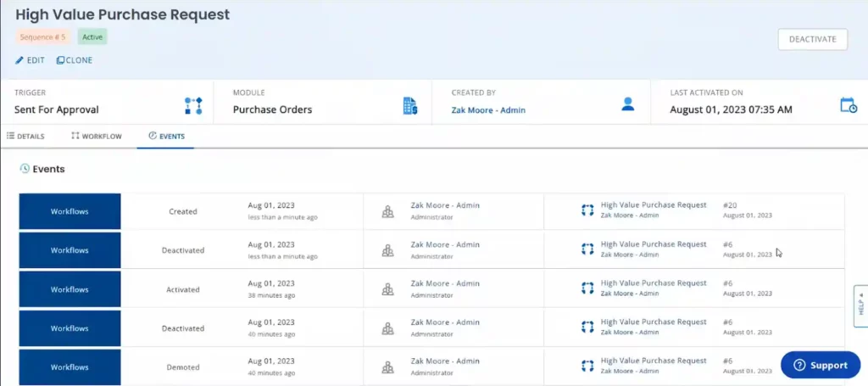
Task: Click the calendar clock icon for Last Activated
Action: coord(848,105)
